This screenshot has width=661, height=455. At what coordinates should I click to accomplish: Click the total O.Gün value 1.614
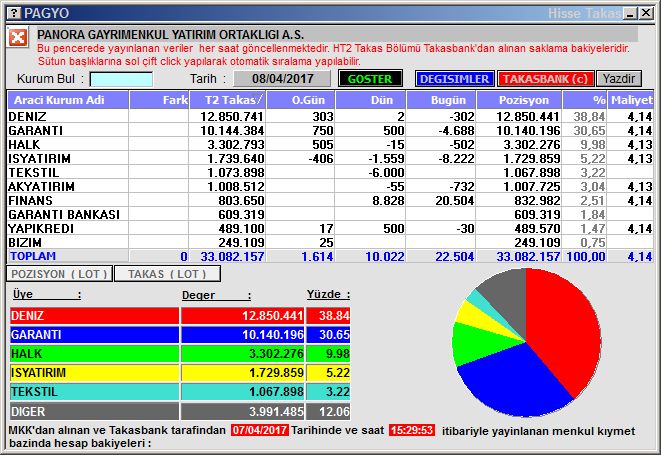[x=317, y=256]
